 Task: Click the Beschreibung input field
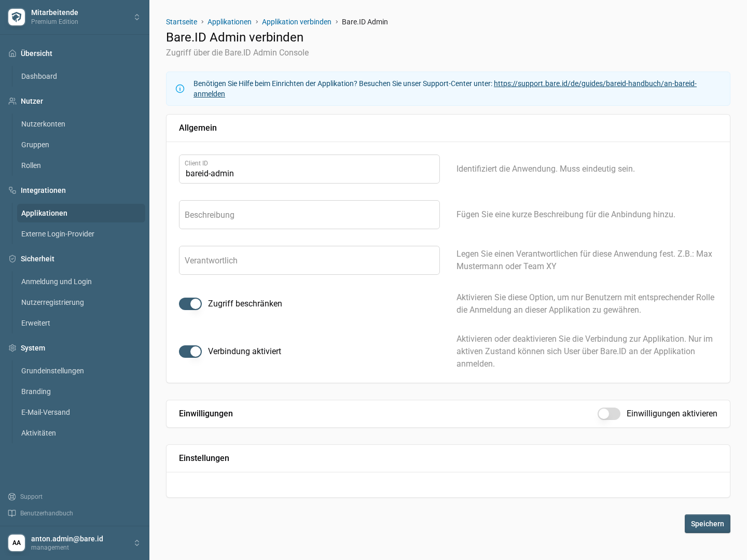309,215
